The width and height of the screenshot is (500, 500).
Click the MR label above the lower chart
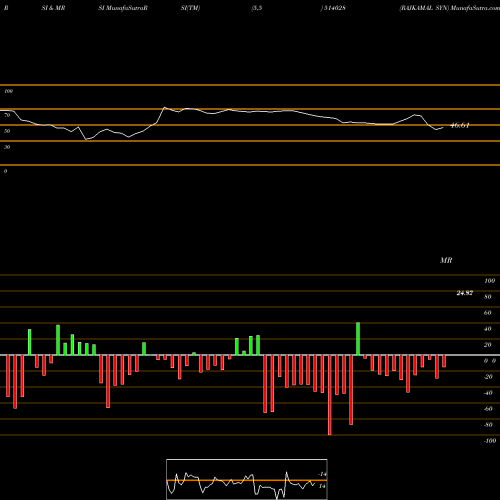[446, 260]
